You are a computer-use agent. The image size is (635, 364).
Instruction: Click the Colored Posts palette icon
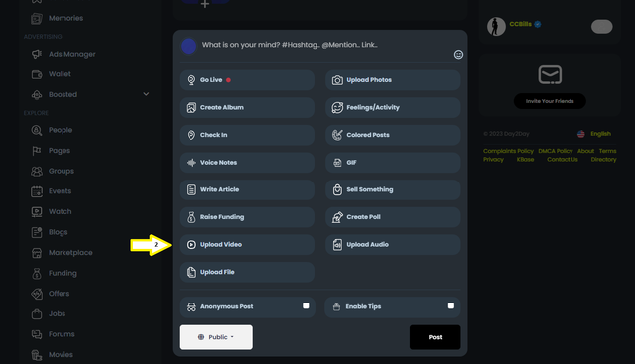click(x=337, y=135)
